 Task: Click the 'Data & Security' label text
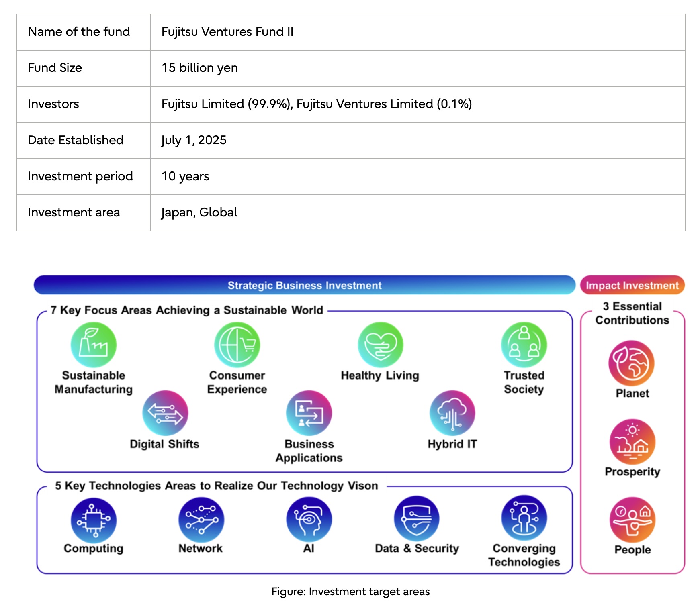pyautogui.click(x=417, y=549)
